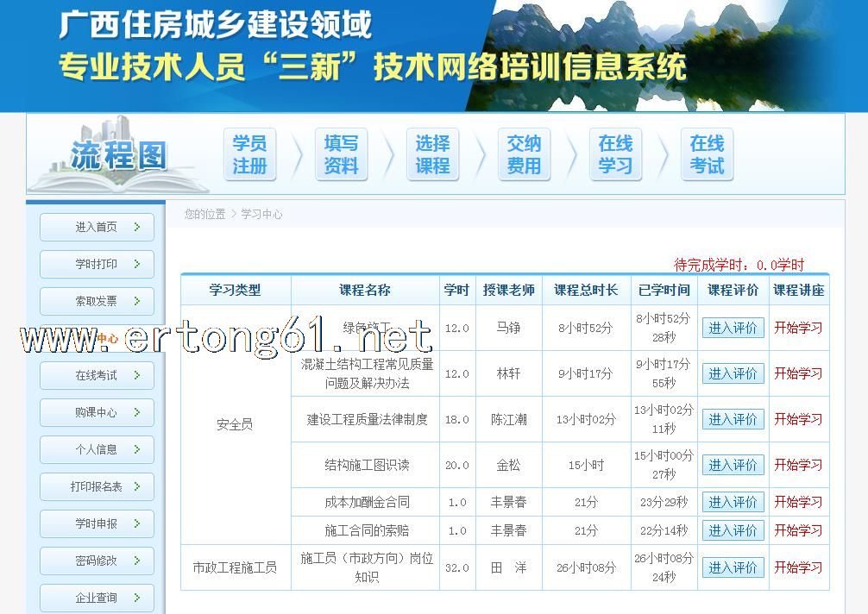Click the green arrow beside 个人信息
The height and width of the screenshot is (614, 868).
coord(137,449)
